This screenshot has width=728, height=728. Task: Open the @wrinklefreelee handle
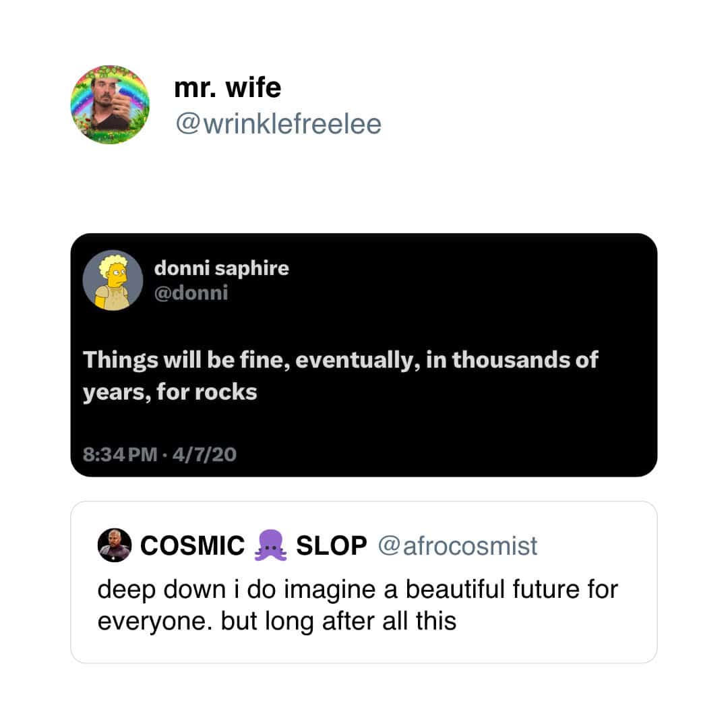click(x=278, y=124)
